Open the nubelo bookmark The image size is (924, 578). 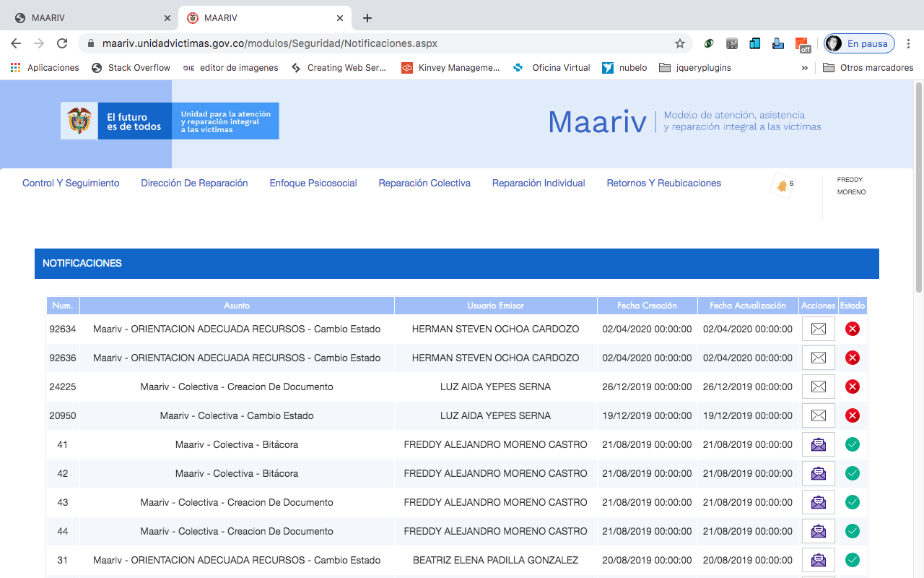click(x=625, y=68)
